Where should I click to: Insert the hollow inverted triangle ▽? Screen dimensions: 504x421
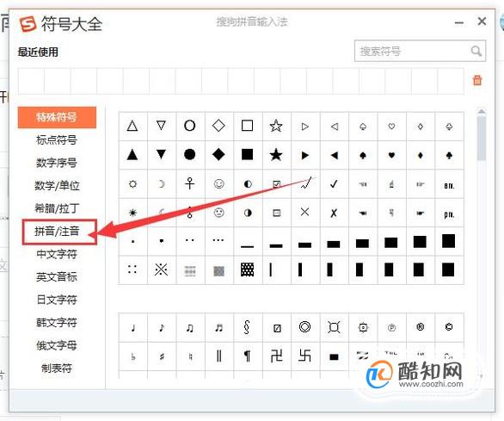click(161, 126)
